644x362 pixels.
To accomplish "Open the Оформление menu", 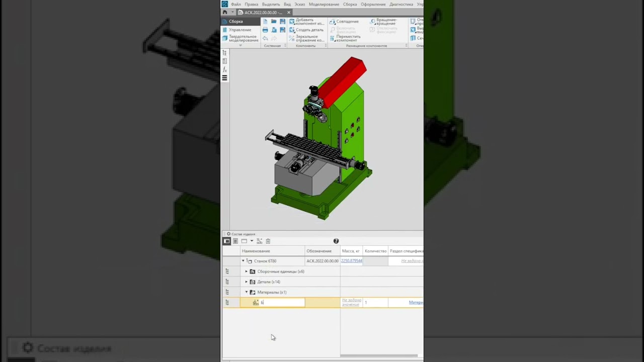I will tap(373, 4).
